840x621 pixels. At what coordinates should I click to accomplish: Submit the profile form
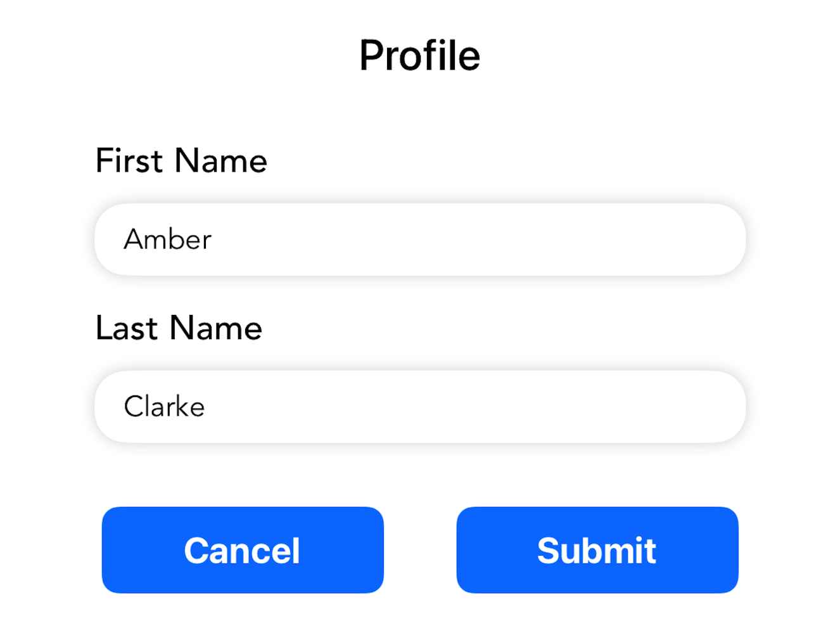click(x=597, y=550)
